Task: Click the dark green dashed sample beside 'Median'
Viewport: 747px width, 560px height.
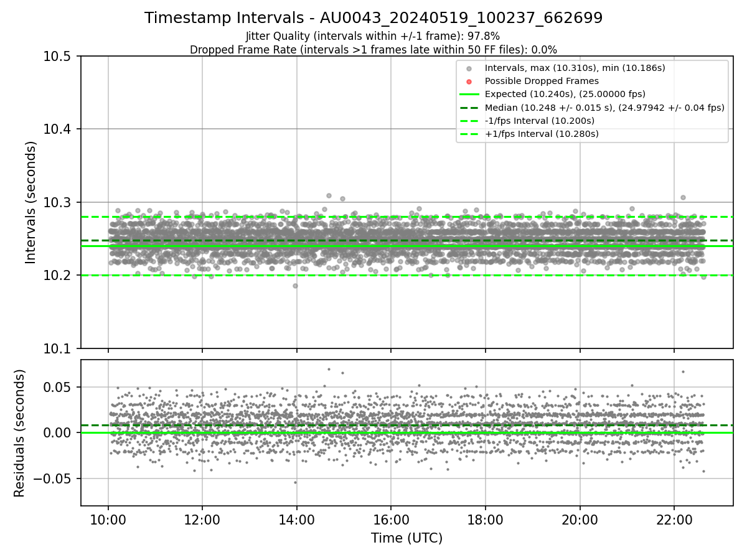Action: (469, 108)
